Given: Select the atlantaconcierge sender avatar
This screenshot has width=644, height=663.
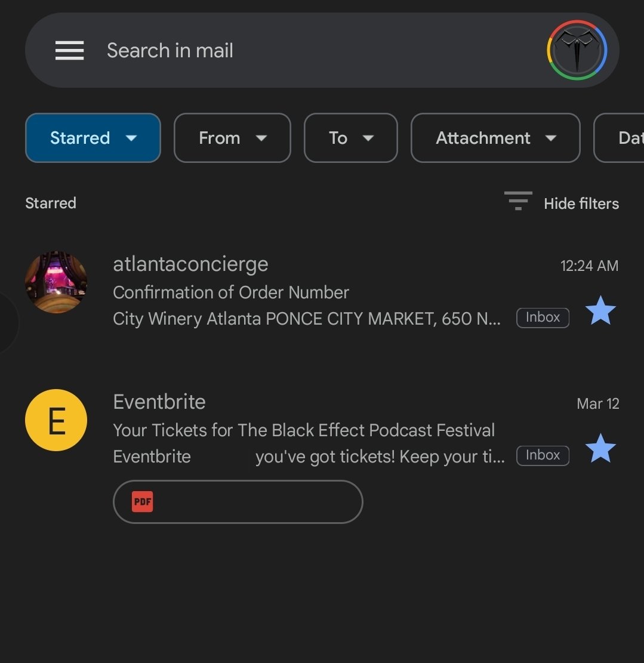Looking at the screenshot, I should 56,282.
